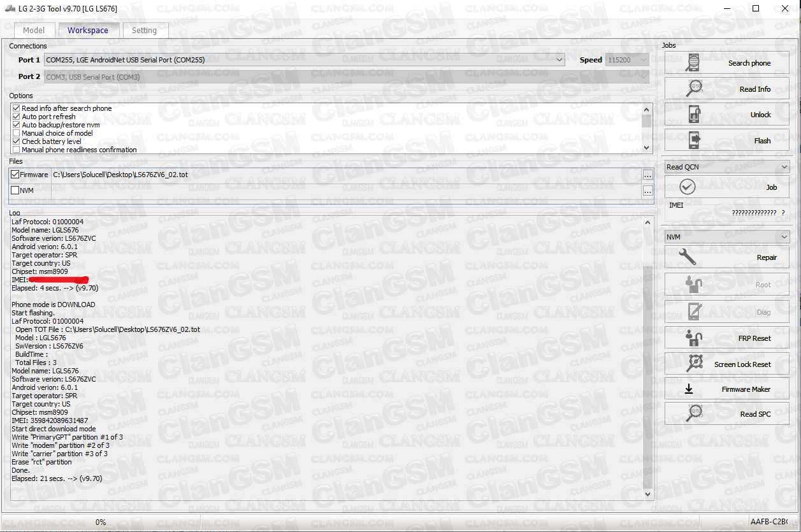
Task: Click the log panel scroll up arrow
Action: point(648,222)
